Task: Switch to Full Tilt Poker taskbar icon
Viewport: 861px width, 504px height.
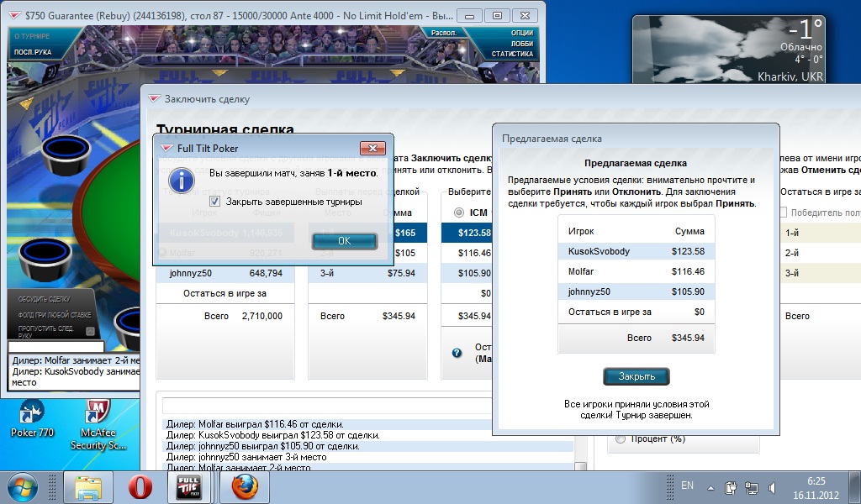Action: pos(188,487)
